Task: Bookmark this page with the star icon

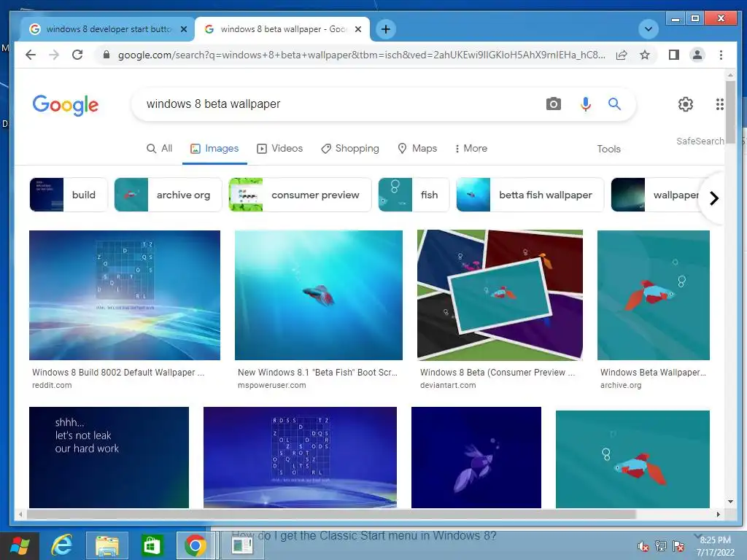Action: (645, 55)
